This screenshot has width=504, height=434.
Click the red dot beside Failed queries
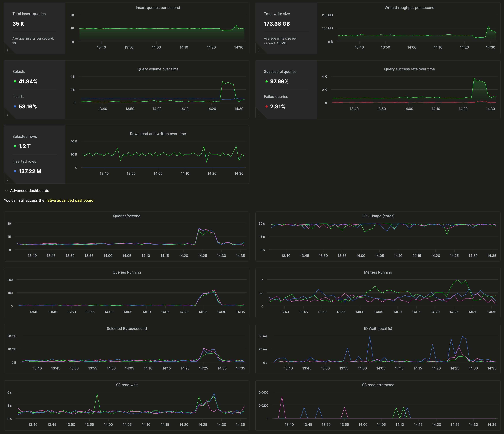pyautogui.click(x=267, y=107)
